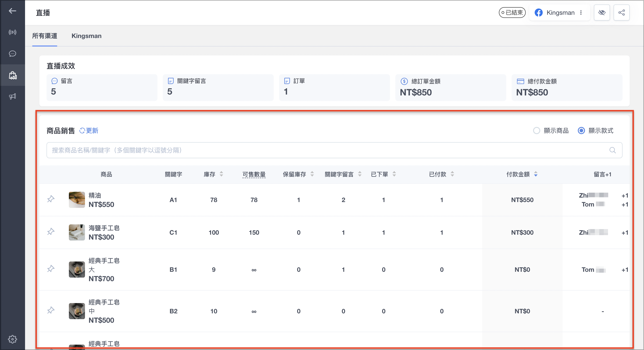Image resolution: width=644 pixels, height=350 pixels.
Task: Click the note icon beside 關鍵字留言 stat
Action: click(x=171, y=81)
